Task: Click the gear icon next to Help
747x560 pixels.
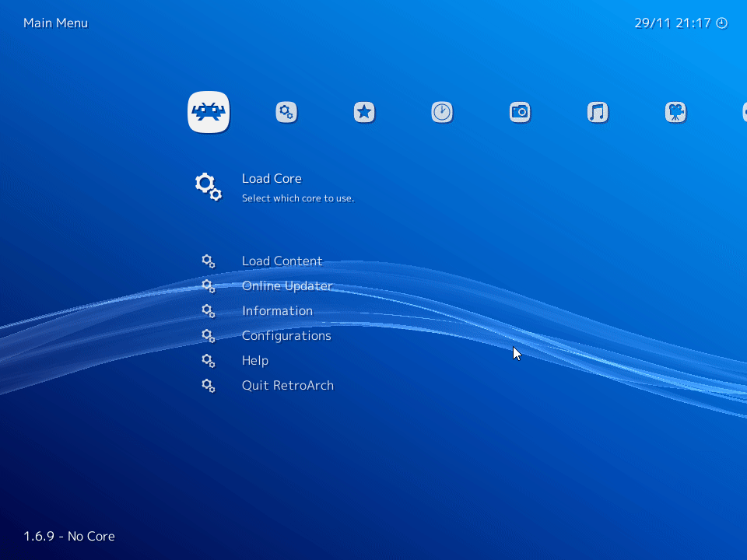Action: coord(208,361)
